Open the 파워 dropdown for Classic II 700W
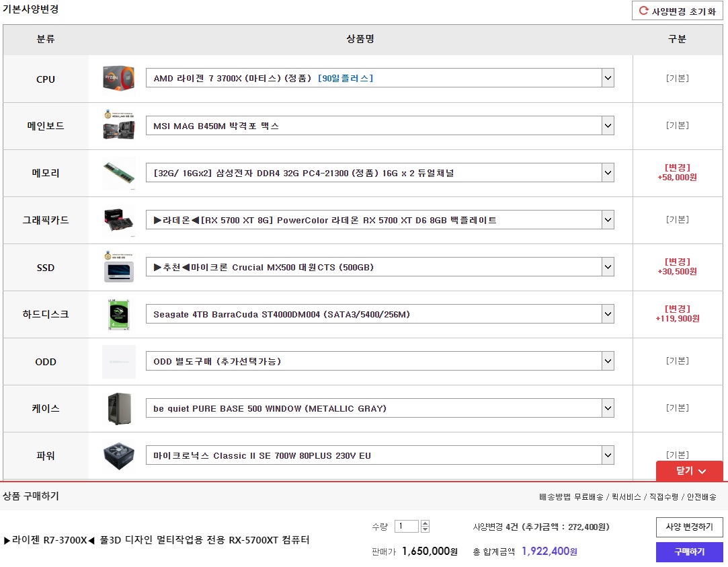Image resolution: width=728 pixels, height=567 pixels. [x=380, y=455]
